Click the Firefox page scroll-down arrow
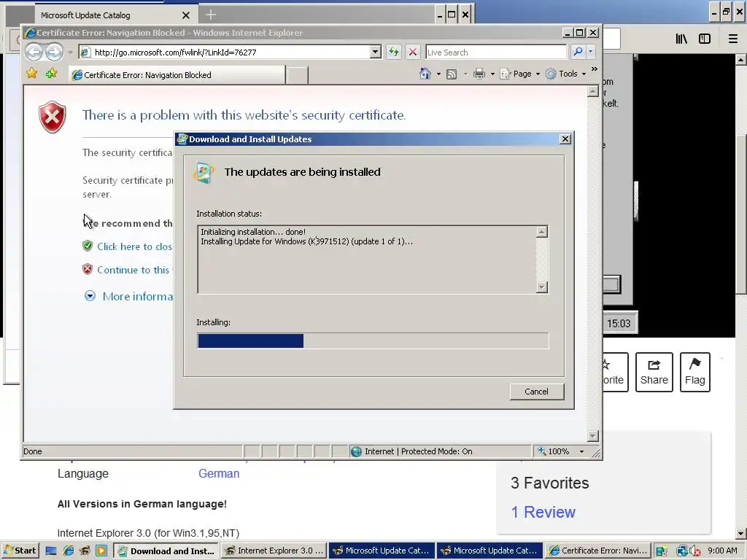The image size is (747, 560). click(x=740, y=533)
